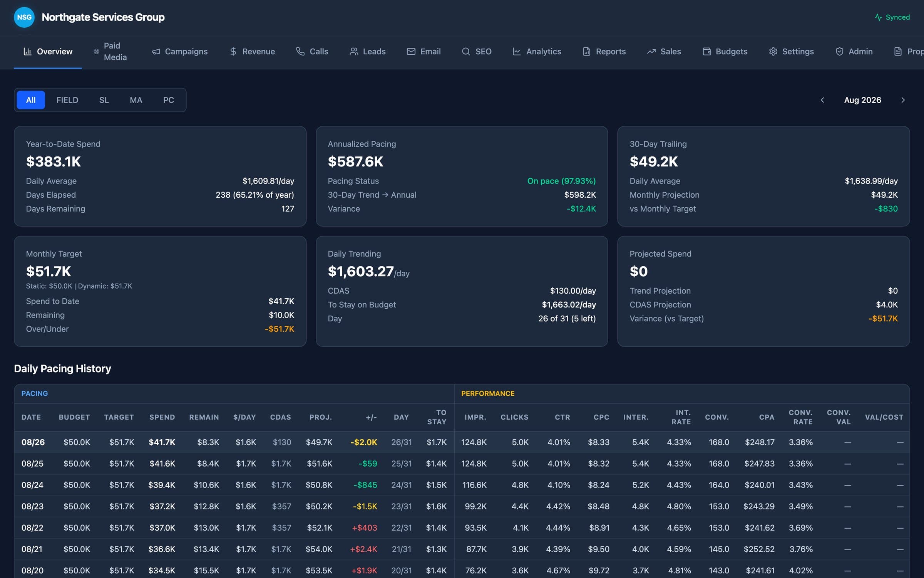This screenshot has height=578, width=924.
Task: Open the Analytics tab
Action: coord(537,51)
